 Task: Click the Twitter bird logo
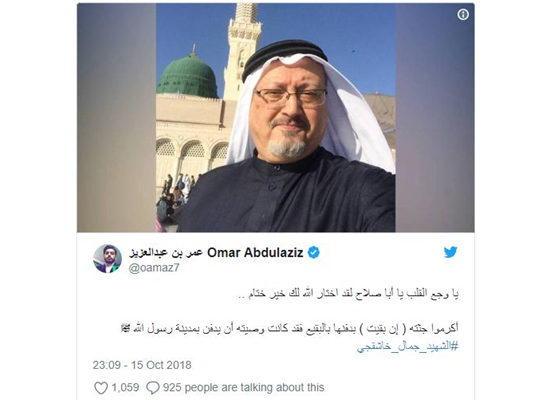pyautogui.click(x=450, y=252)
